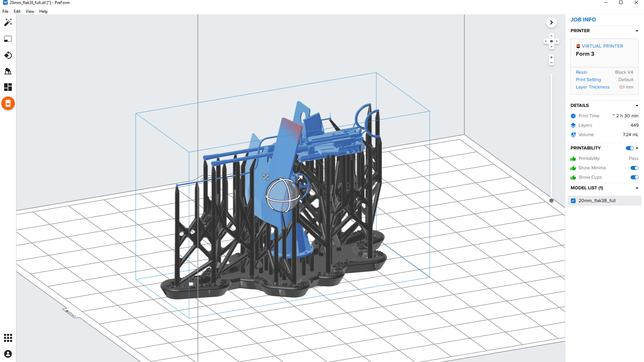Image resolution: width=644 pixels, height=362 pixels.
Task: Rotate view right with the right arrow
Action: [x=557, y=41]
